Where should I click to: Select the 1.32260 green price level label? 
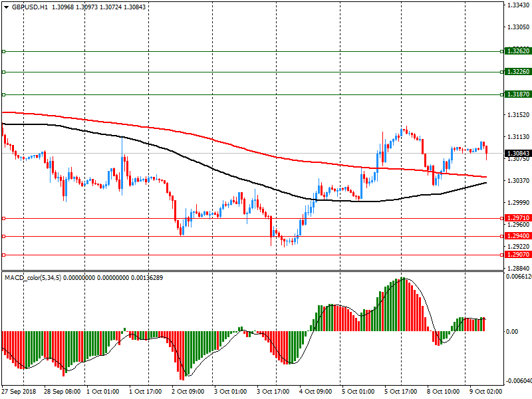click(517, 72)
